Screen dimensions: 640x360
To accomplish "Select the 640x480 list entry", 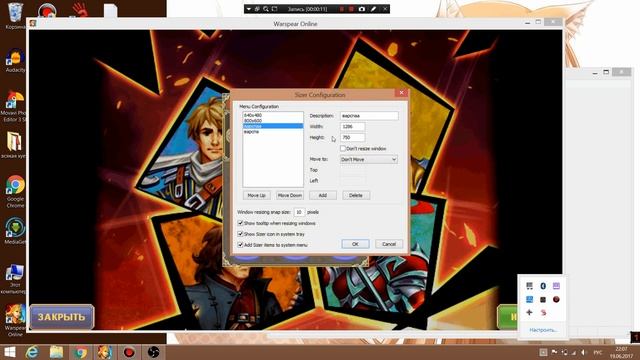I will tap(273, 116).
